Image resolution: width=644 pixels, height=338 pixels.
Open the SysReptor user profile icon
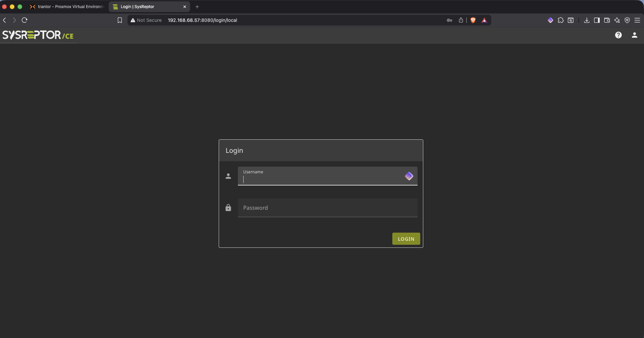click(x=635, y=35)
